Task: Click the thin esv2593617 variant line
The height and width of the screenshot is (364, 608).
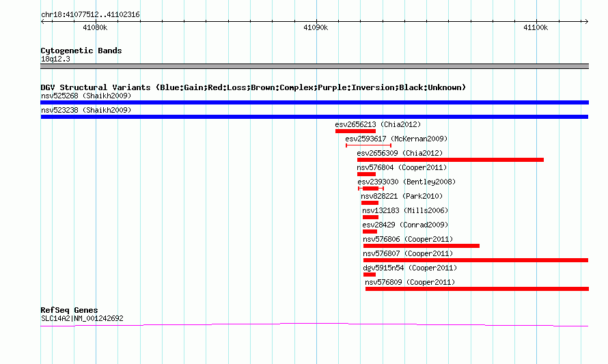Action: pos(368,145)
